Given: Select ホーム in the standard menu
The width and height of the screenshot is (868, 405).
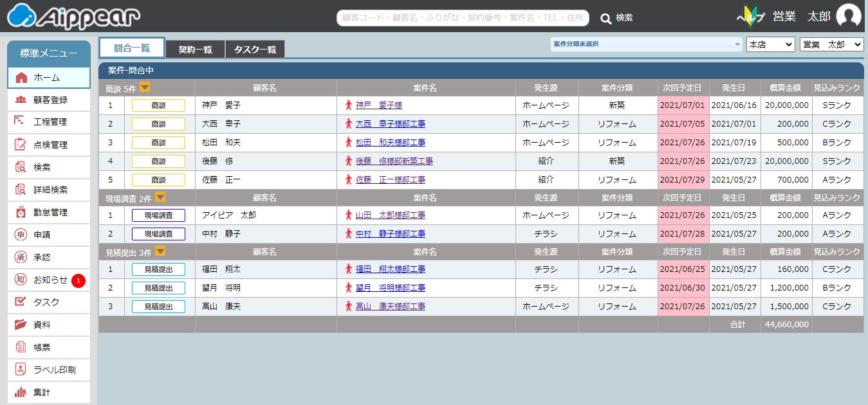Looking at the screenshot, I should 49,78.
